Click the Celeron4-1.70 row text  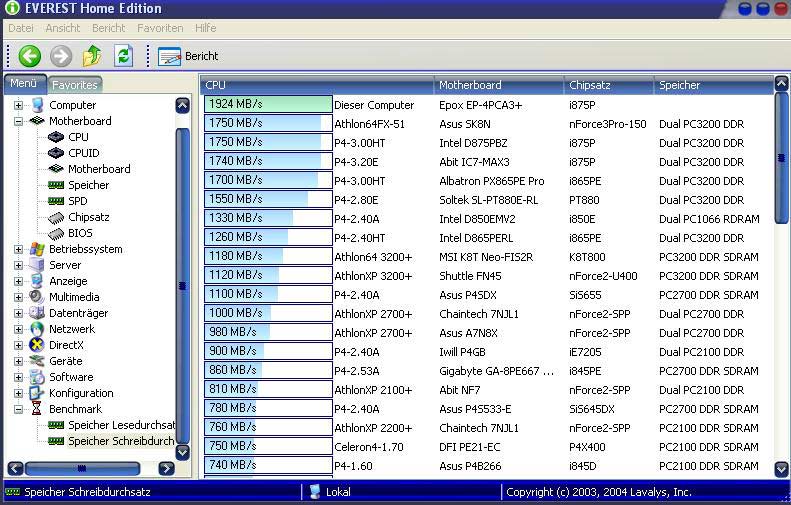point(369,447)
